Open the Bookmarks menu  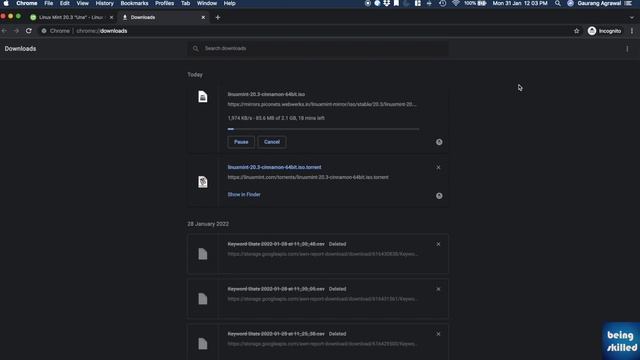click(x=134, y=3)
